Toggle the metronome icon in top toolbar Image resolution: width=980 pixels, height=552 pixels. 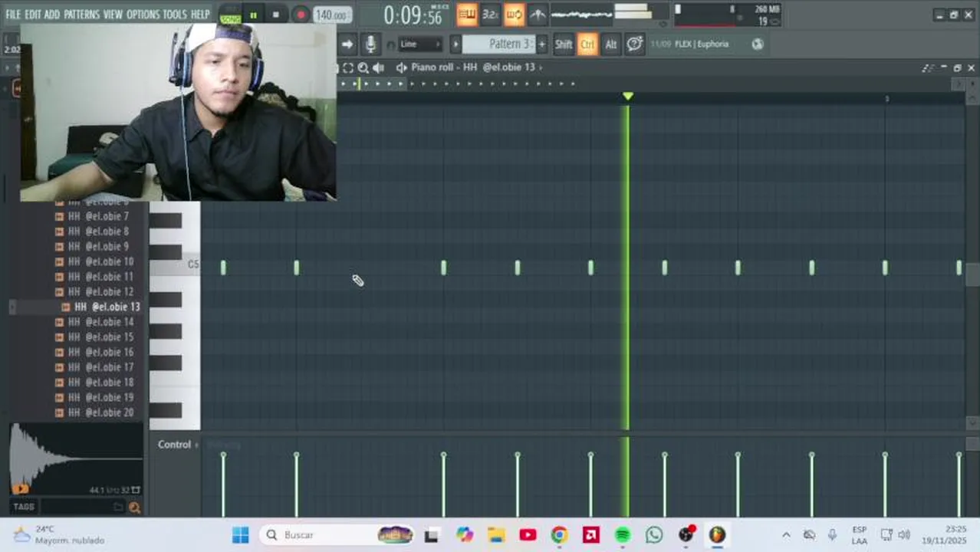pyautogui.click(x=538, y=15)
